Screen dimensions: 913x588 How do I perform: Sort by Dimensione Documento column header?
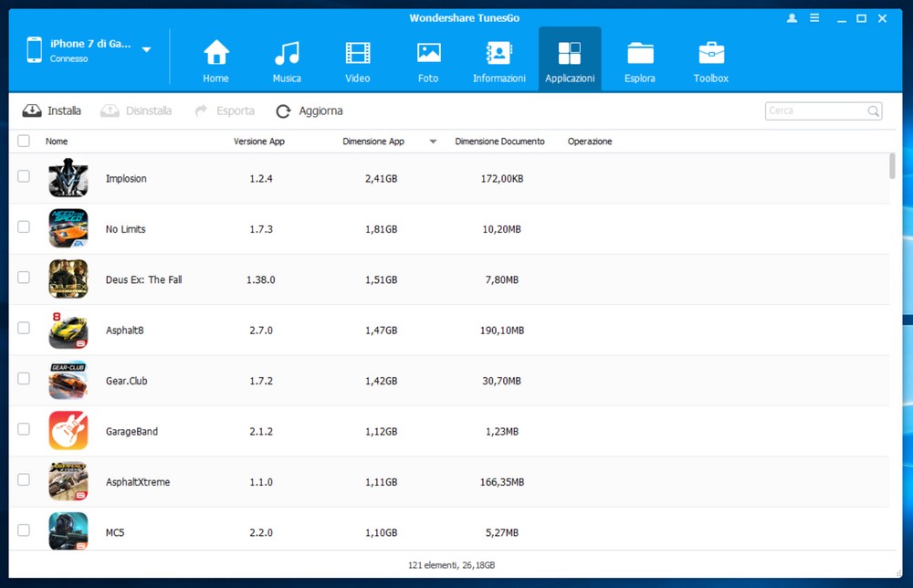pos(499,141)
